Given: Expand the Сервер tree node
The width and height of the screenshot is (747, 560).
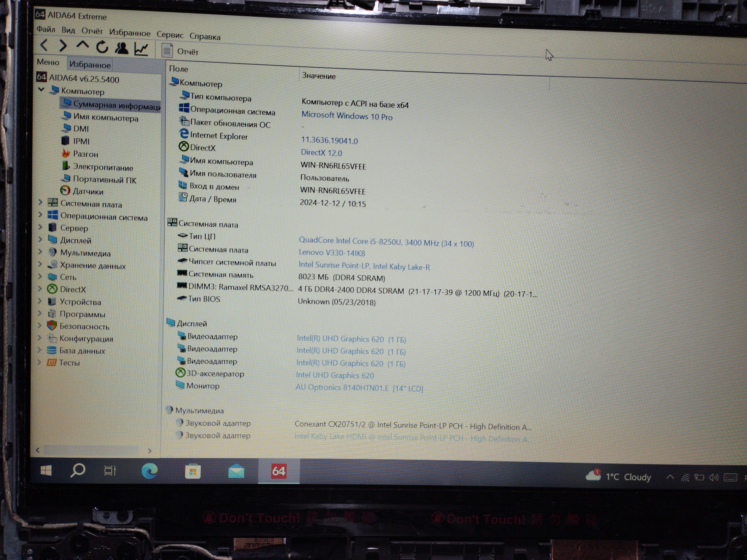Looking at the screenshot, I should click(x=40, y=227).
